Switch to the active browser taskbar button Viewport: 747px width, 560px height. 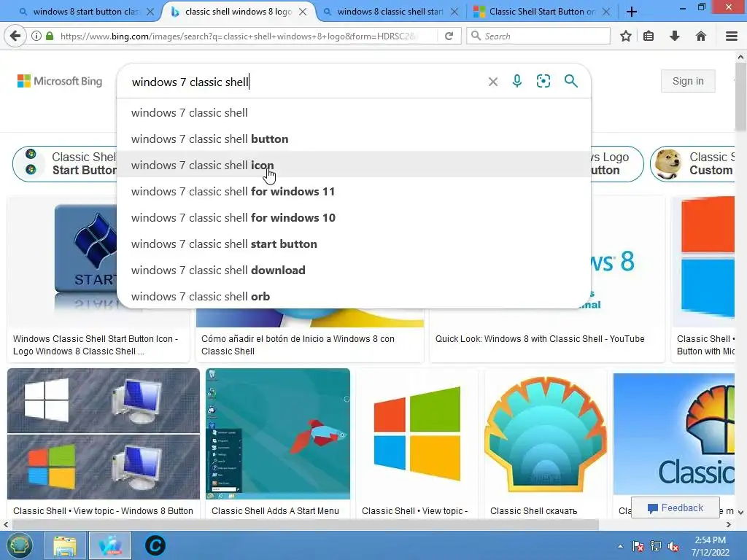[x=110, y=545]
